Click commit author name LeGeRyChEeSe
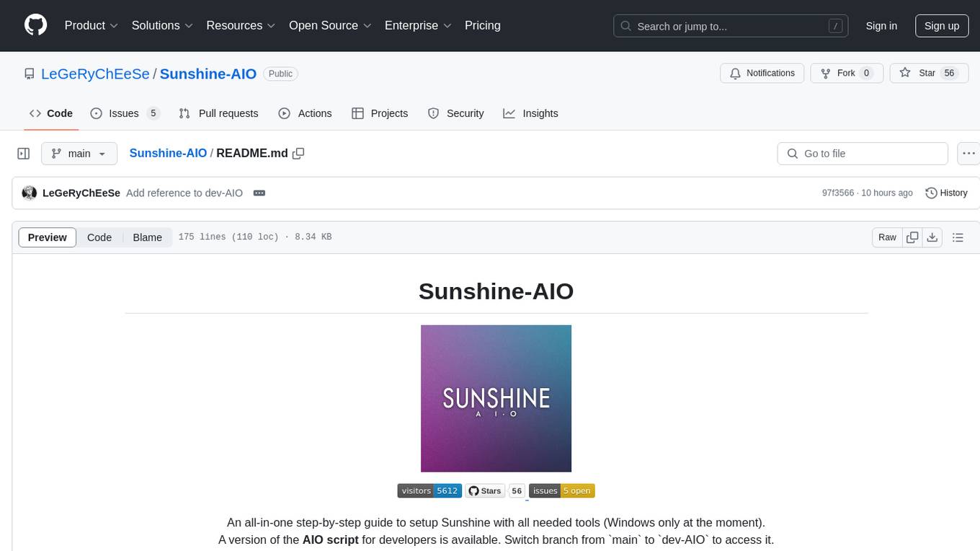The image size is (980, 551). click(x=81, y=193)
